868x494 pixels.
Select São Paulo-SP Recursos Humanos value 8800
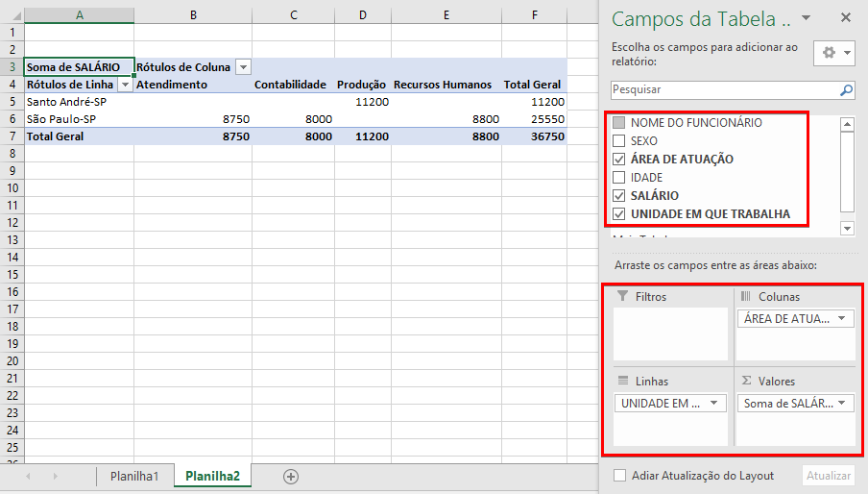point(446,119)
